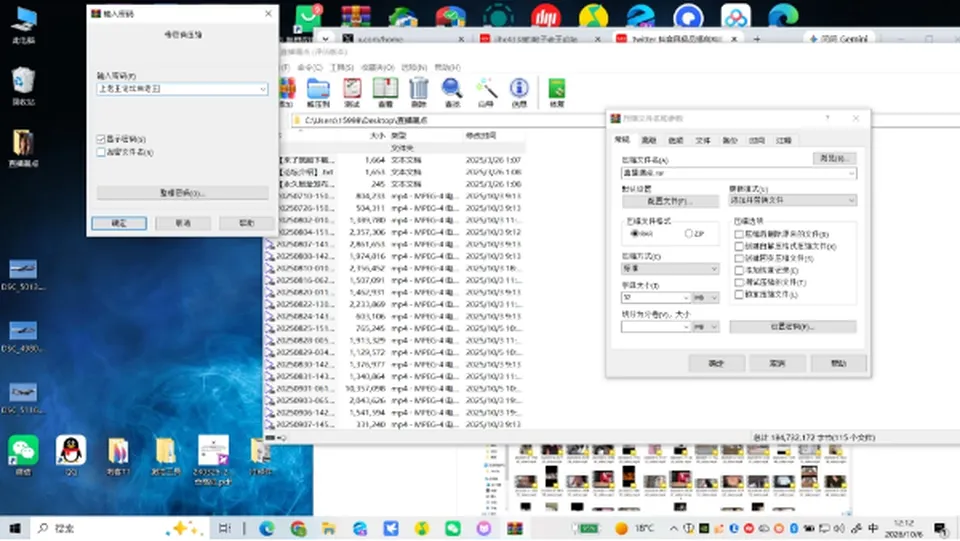Expand the update mode dropdown
960x541 pixels.
[x=792, y=200]
